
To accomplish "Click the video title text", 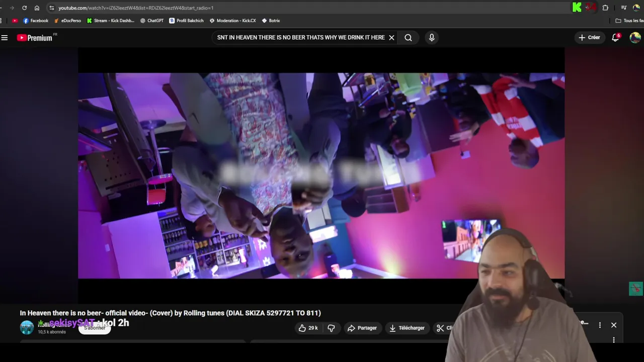I will click(170, 313).
